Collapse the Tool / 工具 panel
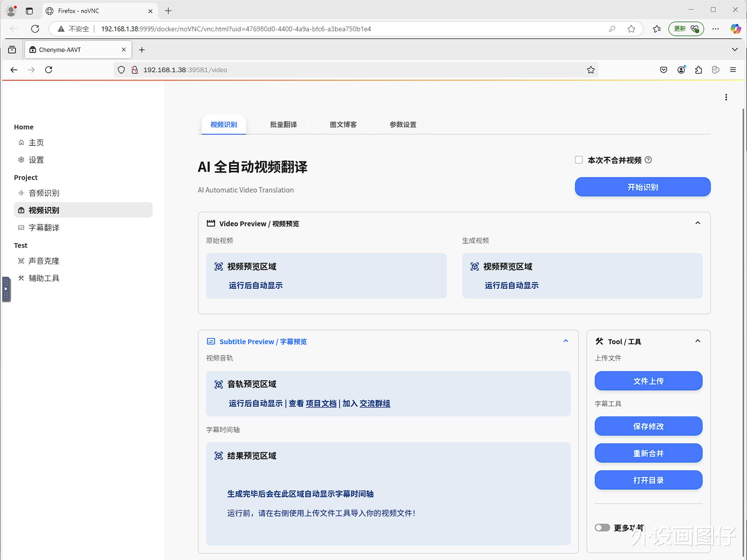The height and width of the screenshot is (560, 747). (x=698, y=341)
